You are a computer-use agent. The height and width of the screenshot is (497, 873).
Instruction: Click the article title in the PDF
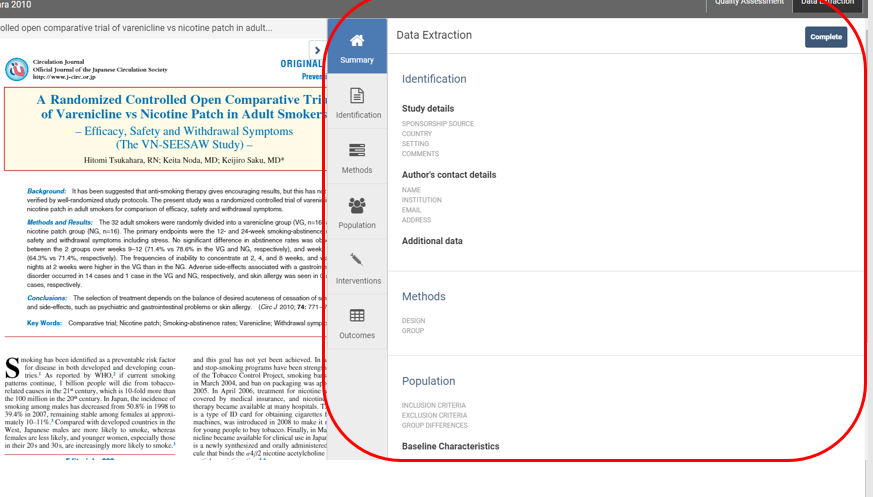tap(182, 107)
